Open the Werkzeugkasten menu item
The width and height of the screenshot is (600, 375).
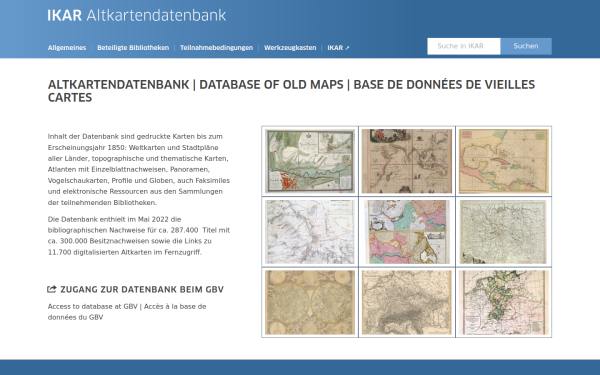290,48
